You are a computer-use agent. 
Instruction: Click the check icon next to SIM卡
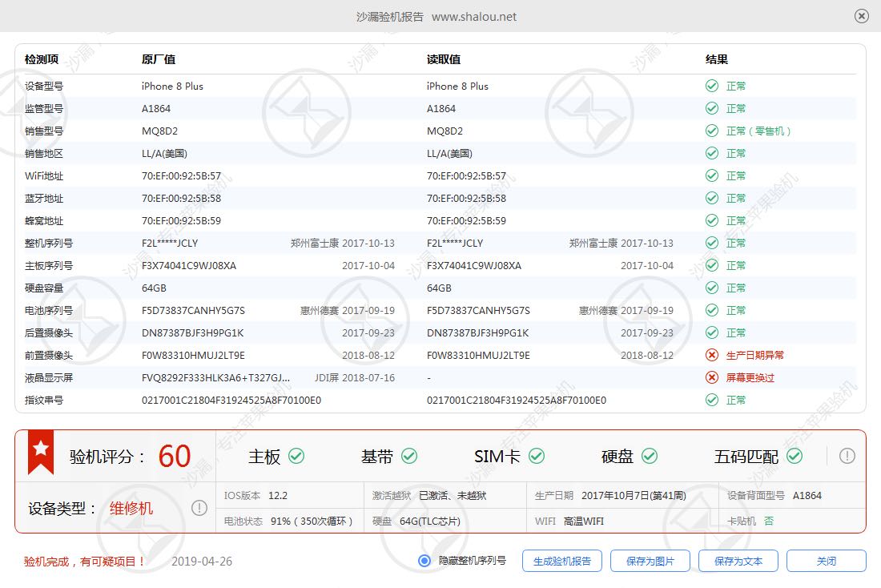tap(537, 456)
